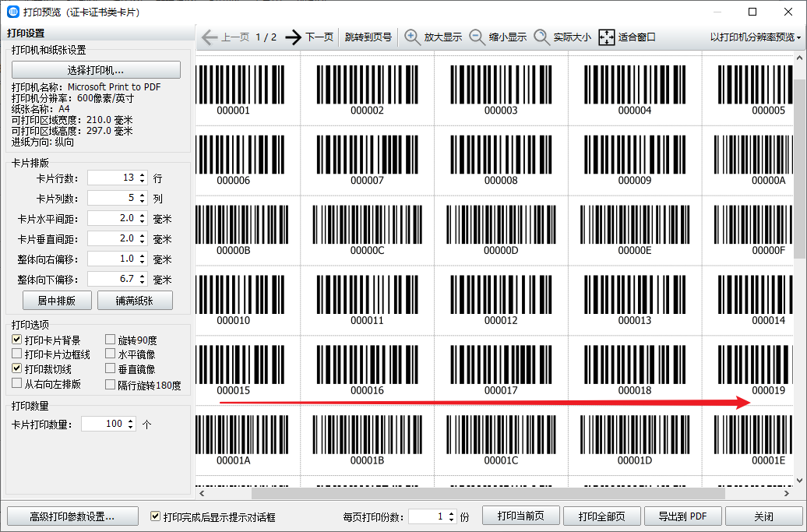Image resolution: width=807 pixels, height=532 pixels.
Task: Click the actual size magnifier icon
Action: coord(541,37)
